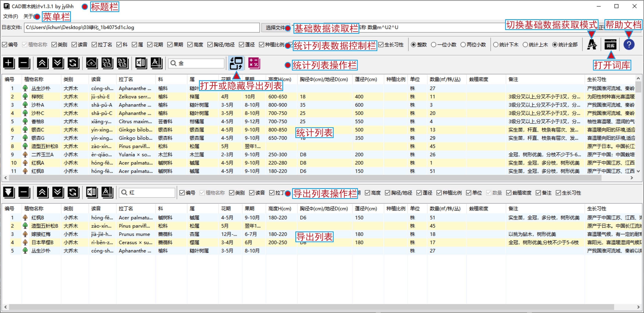Click the plus add-row icon in the statistics toolbar

point(9,63)
